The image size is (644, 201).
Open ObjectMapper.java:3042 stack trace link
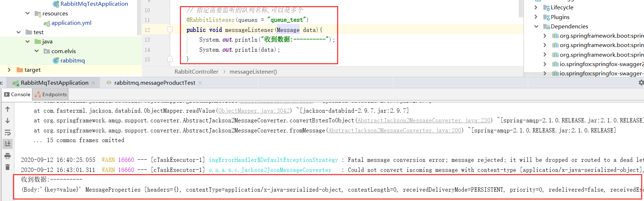[254, 111]
